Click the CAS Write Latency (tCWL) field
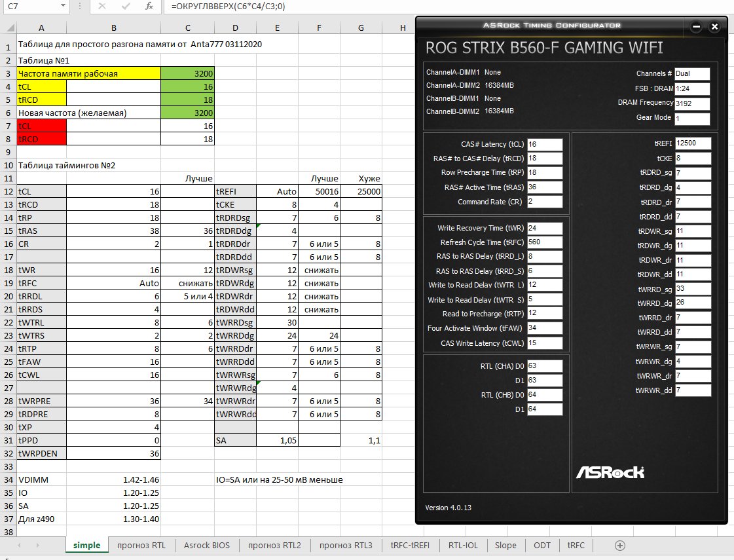Screen dimensions: 734x560 point(545,343)
